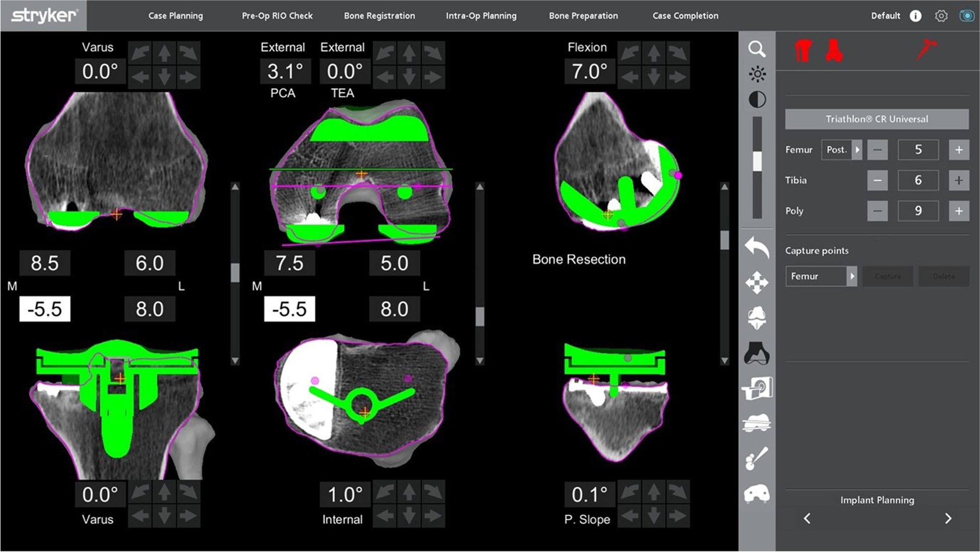Image resolution: width=980 pixels, height=552 pixels.
Task: Open the info icon next to Default
Action: click(915, 16)
